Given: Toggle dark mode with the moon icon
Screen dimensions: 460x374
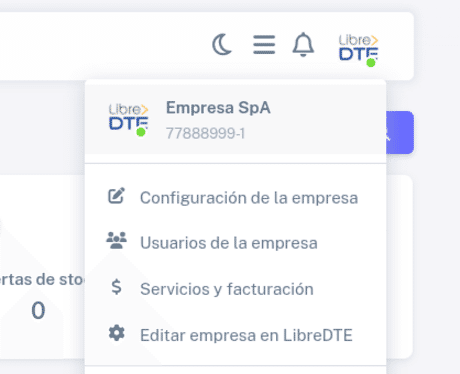Looking at the screenshot, I should click(x=222, y=44).
